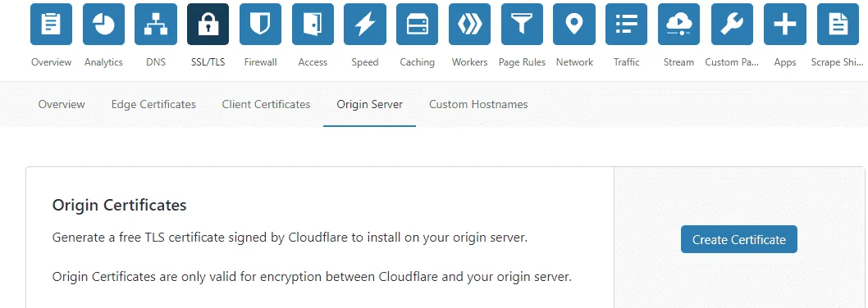Open the Traffic list icon
Image resolution: width=868 pixels, height=308 pixels.
pyautogui.click(x=627, y=24)
